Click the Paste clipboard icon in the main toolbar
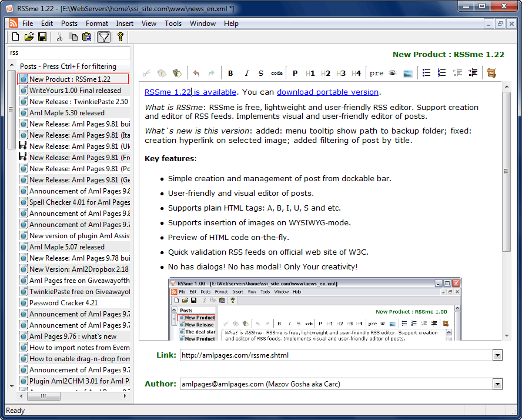This screenshot has width=522, height=420. click(86, 36)
